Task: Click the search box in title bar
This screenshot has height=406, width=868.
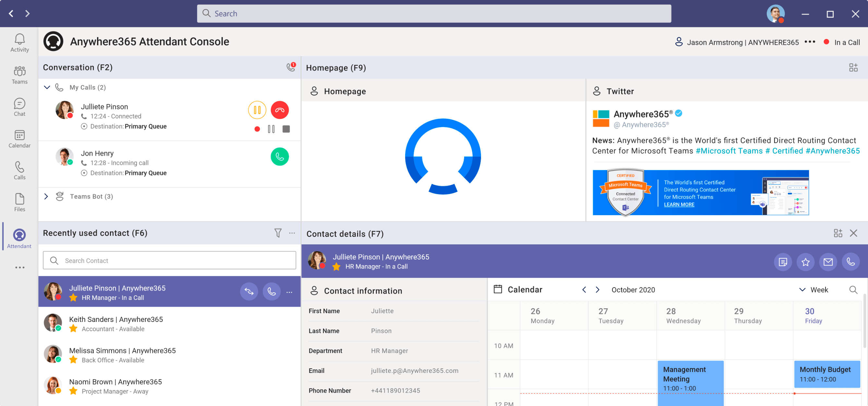Action: point(434,14)
